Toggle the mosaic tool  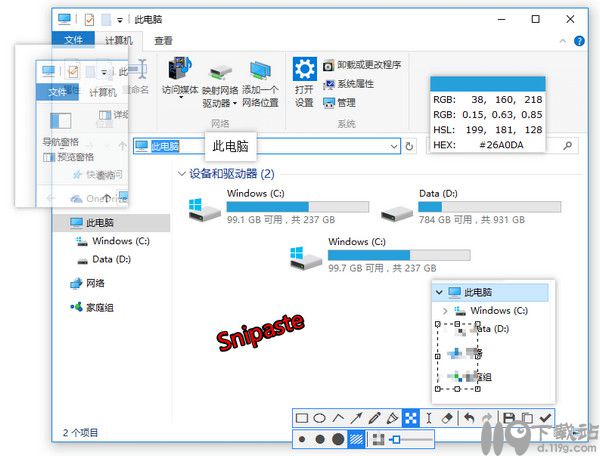point(411,418)
